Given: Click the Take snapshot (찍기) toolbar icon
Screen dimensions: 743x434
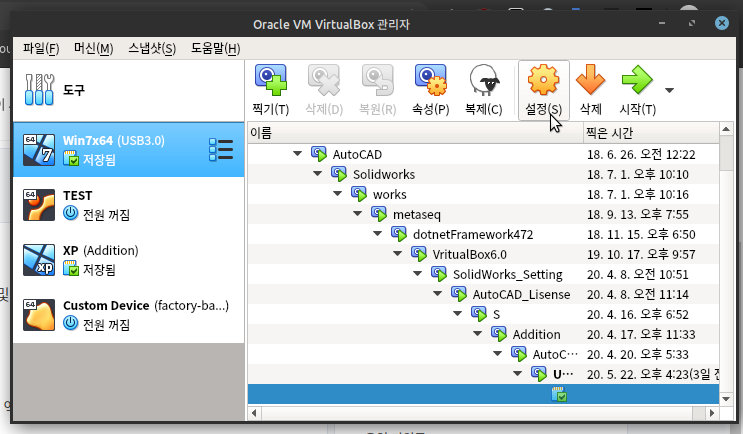Looking at the screenshot, I should click(271, 80).
